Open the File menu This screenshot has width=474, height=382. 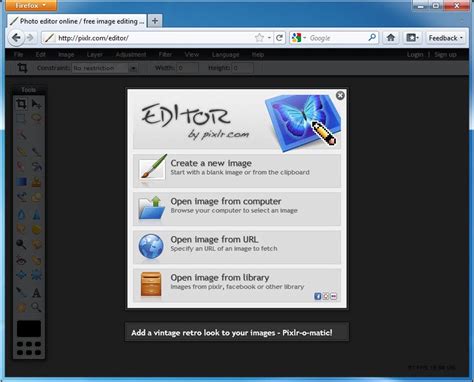point(18,55)
